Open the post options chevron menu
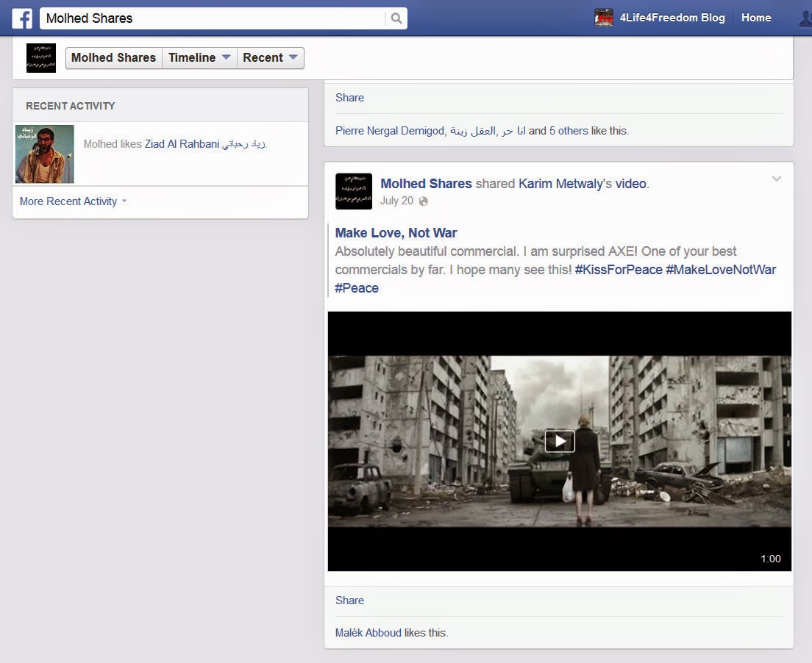The width and height of the screenshot is (812, 663). 776,179
